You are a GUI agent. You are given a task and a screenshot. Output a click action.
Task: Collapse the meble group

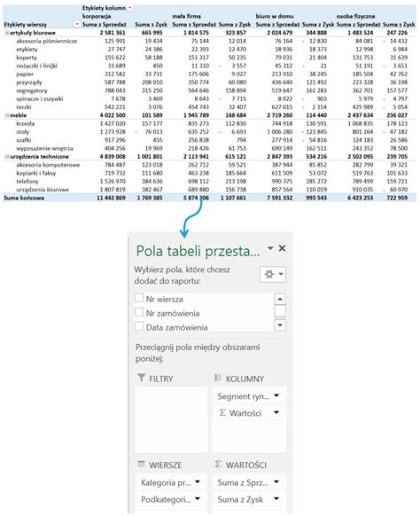(7, 115)
